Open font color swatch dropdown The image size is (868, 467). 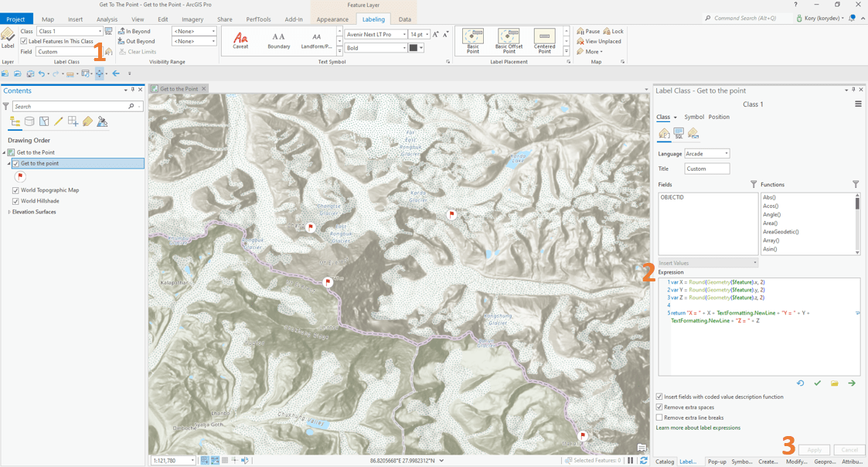[416, 48]
